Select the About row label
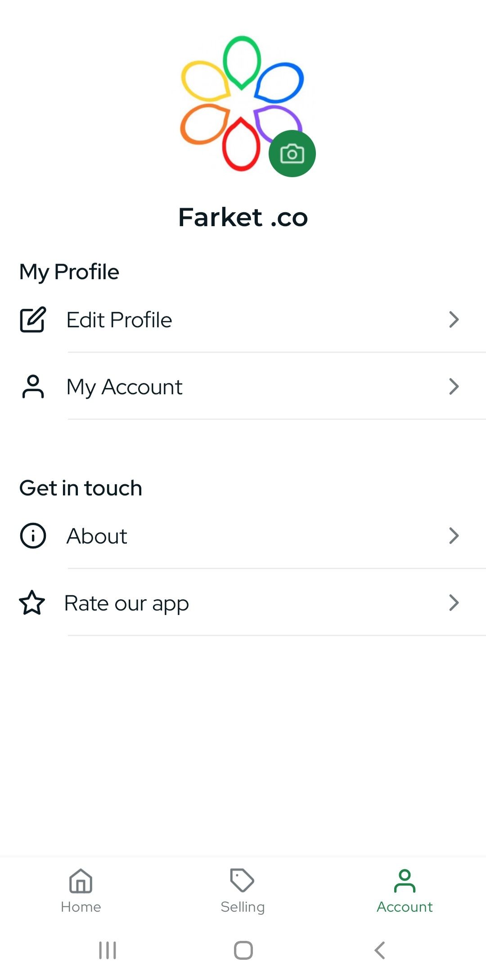Screen dimensions: 486x980 click(97, 536)
